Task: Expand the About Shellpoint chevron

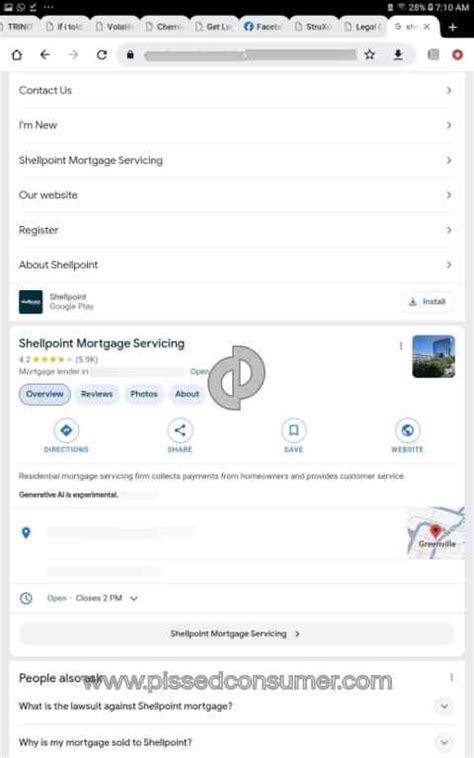Action: 449,265
